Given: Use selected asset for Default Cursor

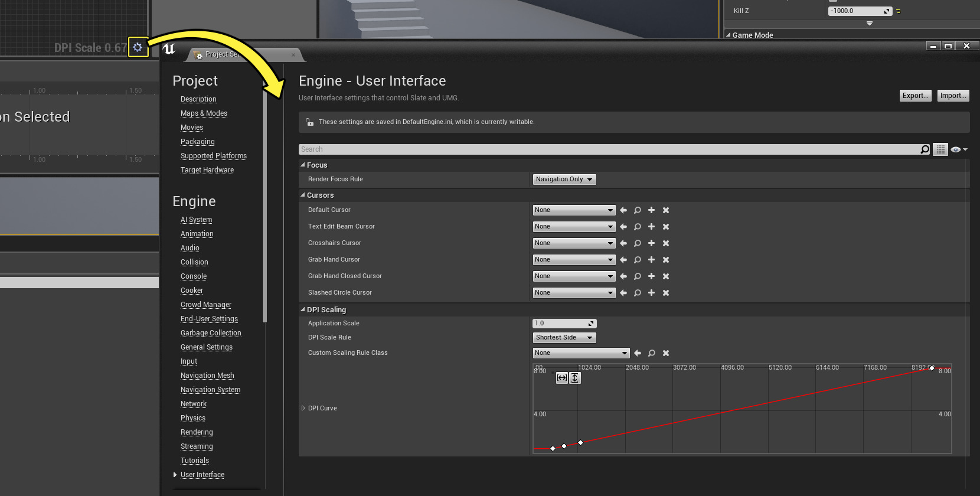Looking at the screenshot, I should click(x=623, y=210).
